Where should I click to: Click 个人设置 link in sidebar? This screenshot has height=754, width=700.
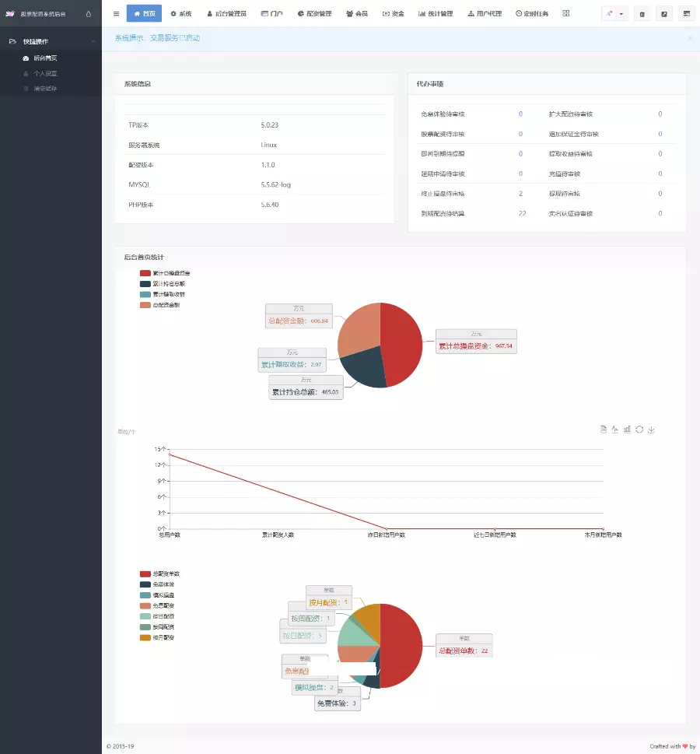45,73
